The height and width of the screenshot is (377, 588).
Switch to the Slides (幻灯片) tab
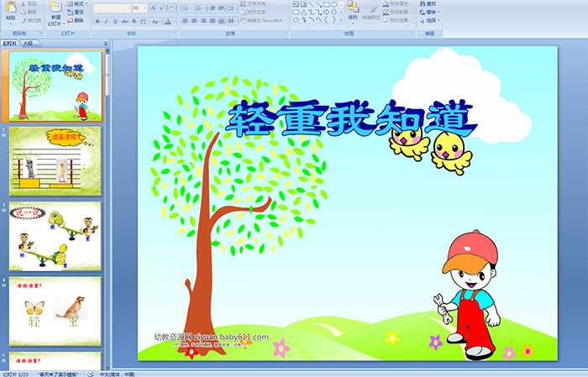(x=10, y=44)
